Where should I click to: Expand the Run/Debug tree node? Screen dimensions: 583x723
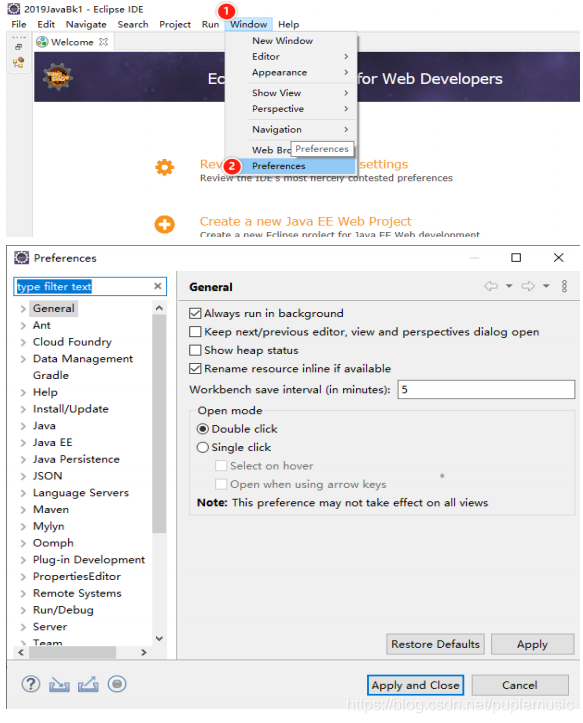23,610
